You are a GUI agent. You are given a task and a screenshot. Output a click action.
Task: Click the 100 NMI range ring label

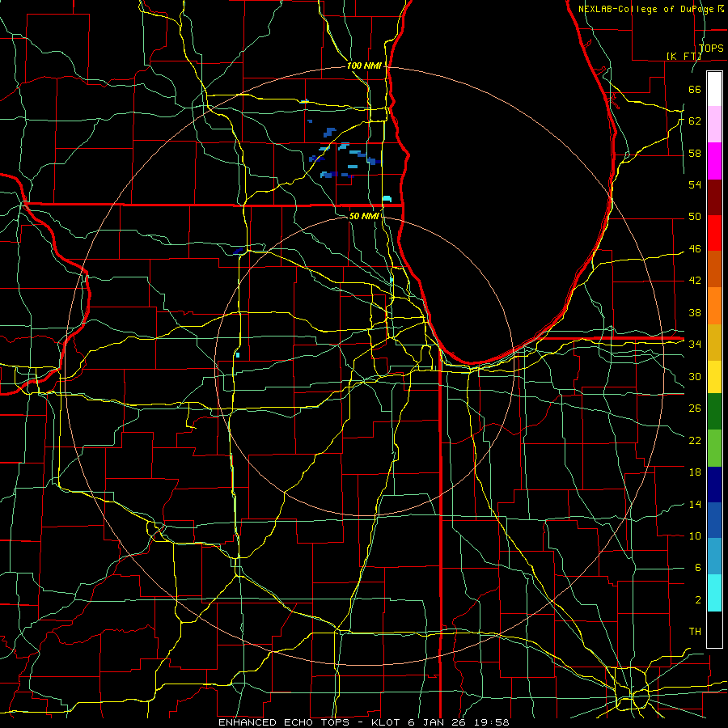click(364, 66)
